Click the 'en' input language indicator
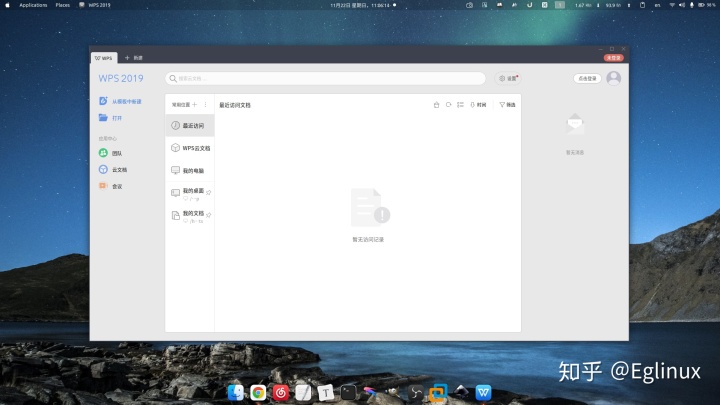720x405 pixels. [658, 5]
